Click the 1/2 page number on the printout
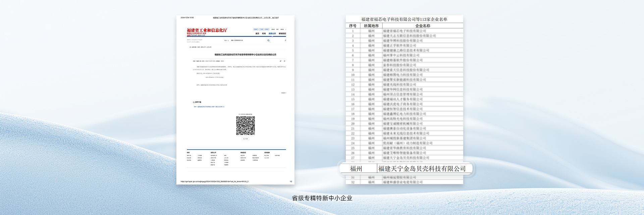Screen dimensions: 644x215 pos(291,181)
